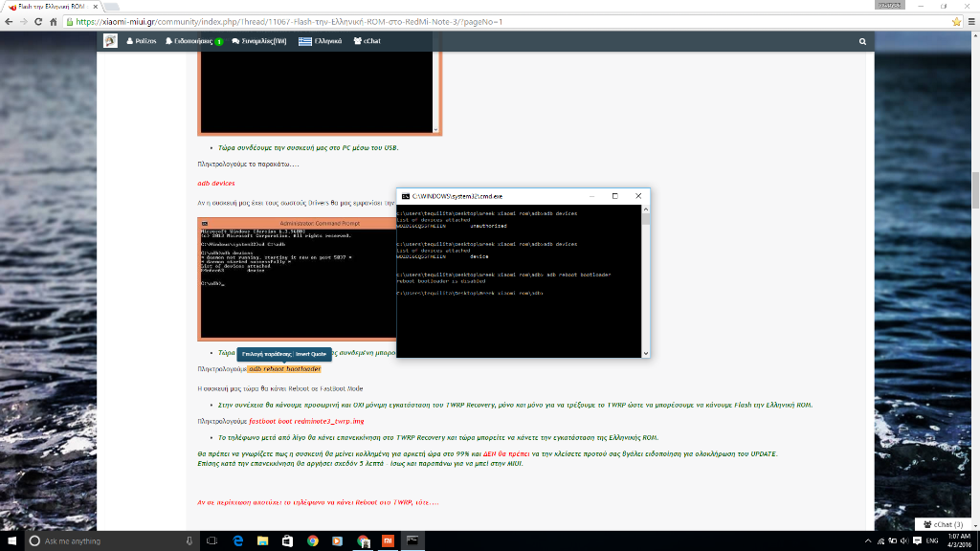Open the Chrome hamburger menu
Viewport: 980px width, 551px height.
(970, 21)
